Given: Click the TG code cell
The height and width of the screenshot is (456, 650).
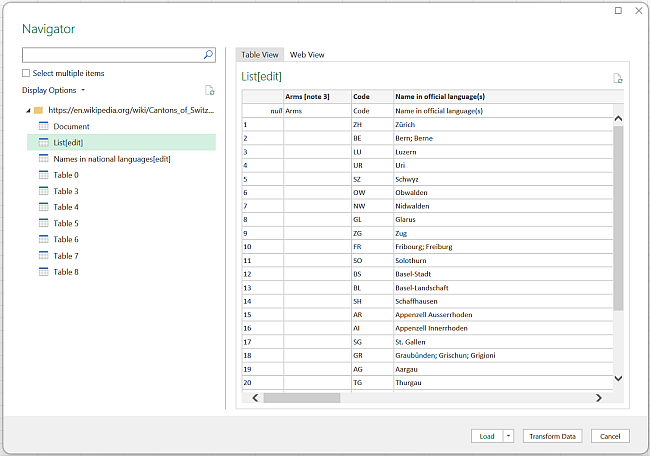Looking at the screenshot, I should (372, 382).
